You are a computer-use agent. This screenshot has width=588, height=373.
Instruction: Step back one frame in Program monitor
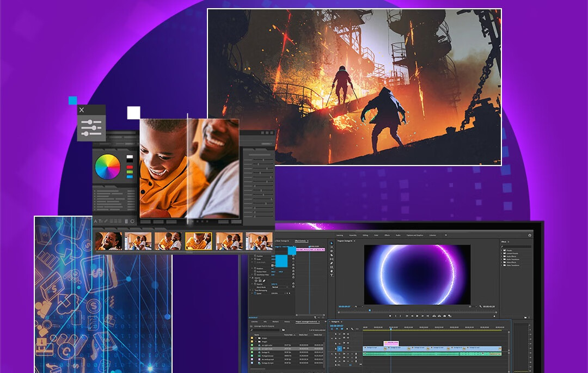click(412, 316)
